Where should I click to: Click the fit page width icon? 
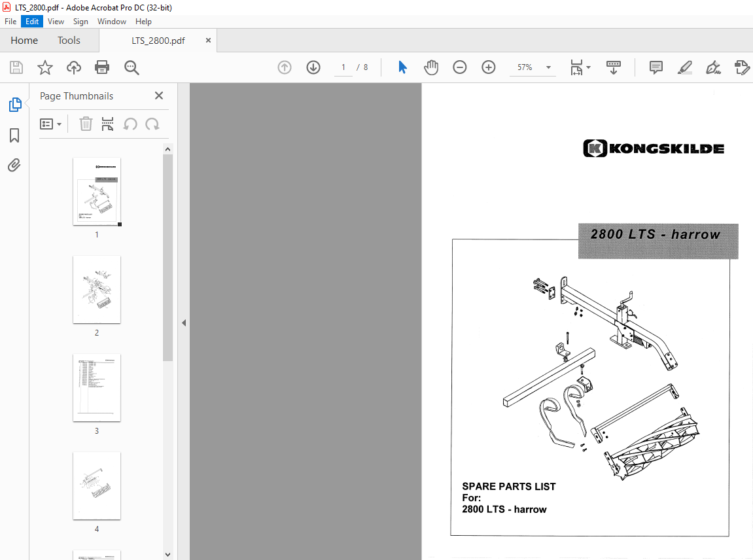[x=576, y=67]
